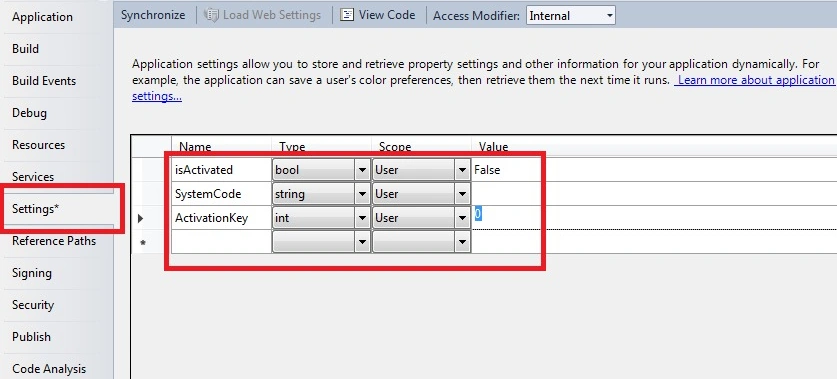Select the Settings* tab
Viewport: 837px width, 379px height.
(x=35, y=209)
